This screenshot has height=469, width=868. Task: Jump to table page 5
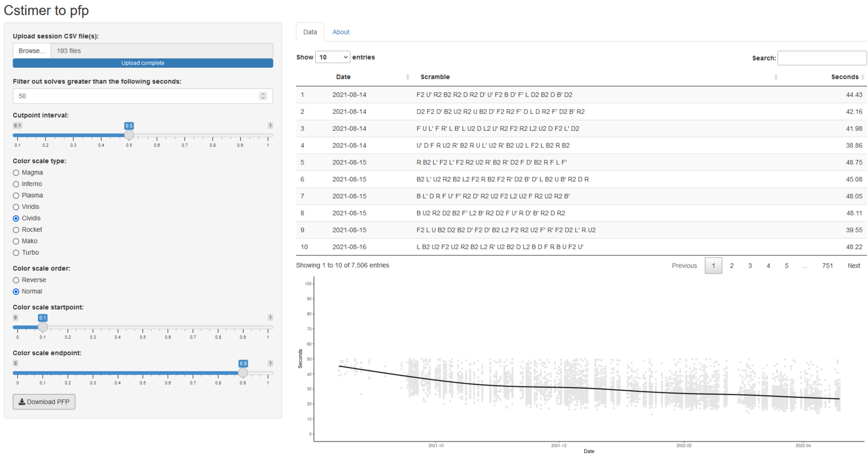786,265
